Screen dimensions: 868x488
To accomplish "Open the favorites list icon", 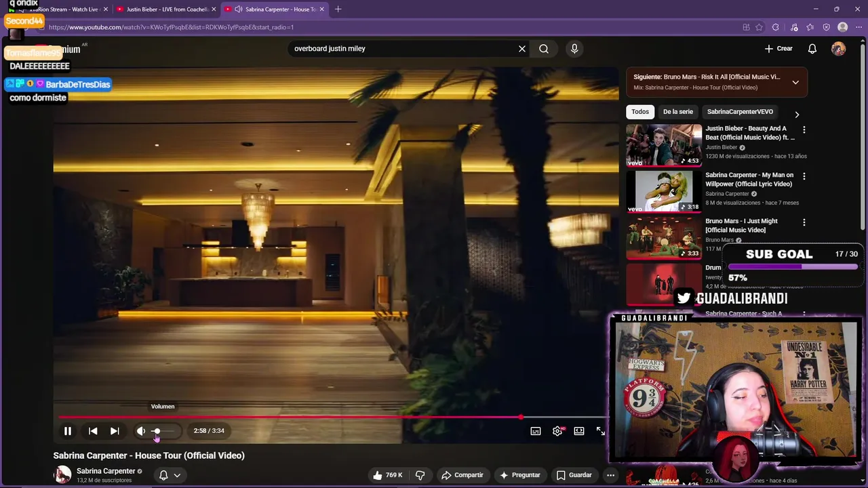I will click(810, 27).
